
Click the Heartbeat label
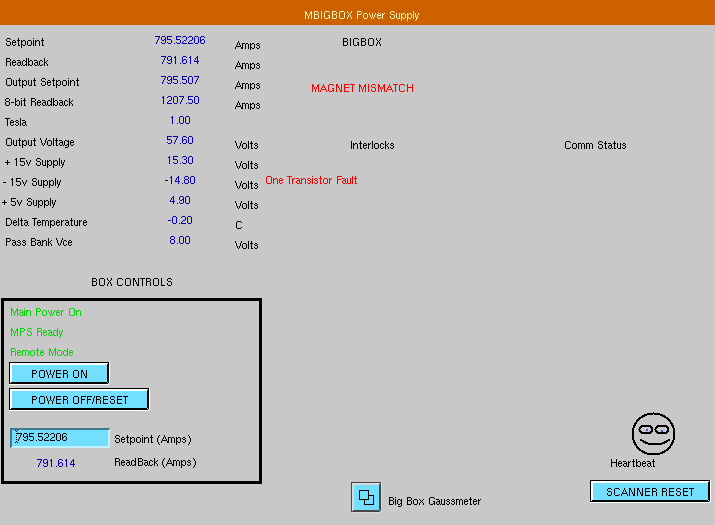click(632, 463)
